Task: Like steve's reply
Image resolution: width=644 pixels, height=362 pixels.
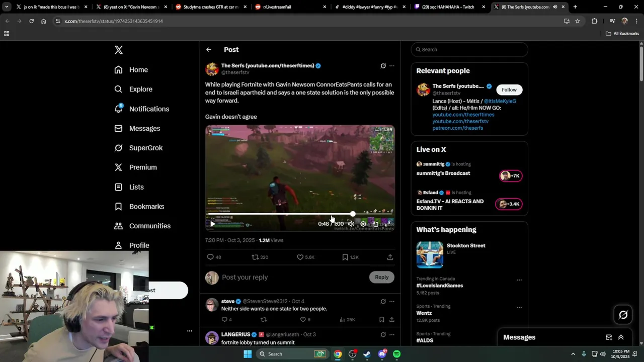Action: (303, 319)
